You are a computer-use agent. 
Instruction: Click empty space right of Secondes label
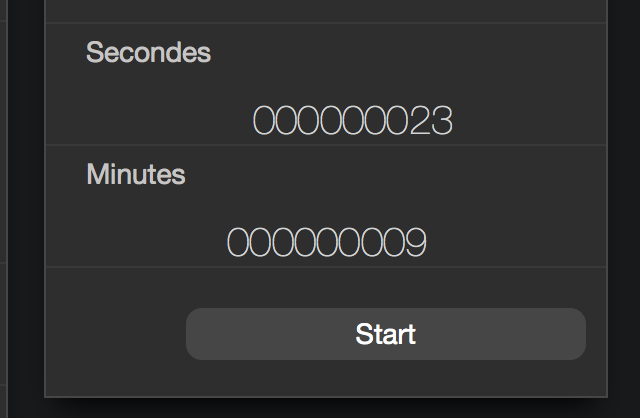(400, 53)
